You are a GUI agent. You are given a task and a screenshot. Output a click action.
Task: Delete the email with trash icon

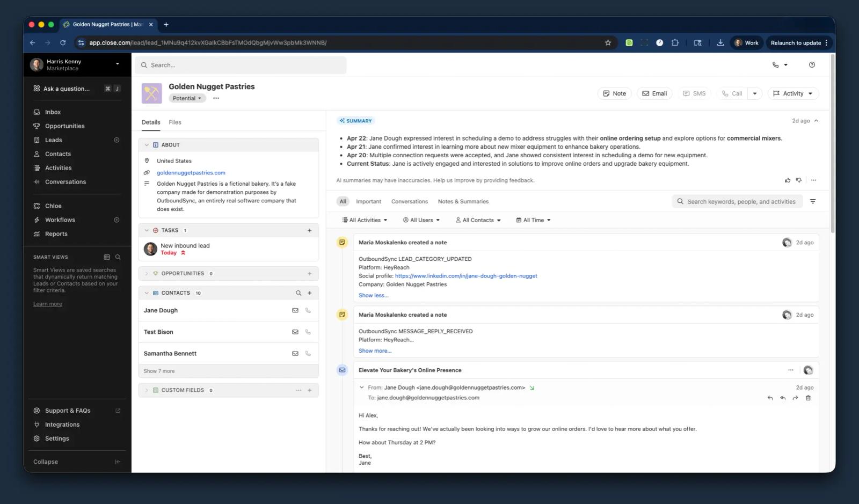pyautogui.click(x=808, y=398)
